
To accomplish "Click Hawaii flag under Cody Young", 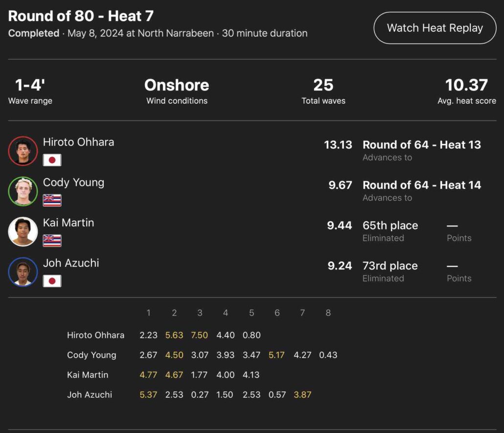I will pyautogui.click(x=52, y=200).
